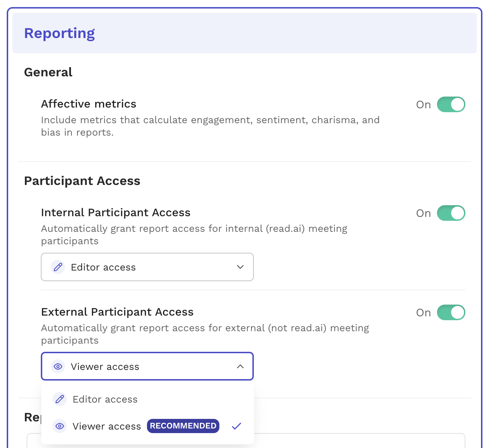This screenshot has width=492, height=448.
Task: Toggle the Affective metrics switch
Action: (x=451, y=104)
